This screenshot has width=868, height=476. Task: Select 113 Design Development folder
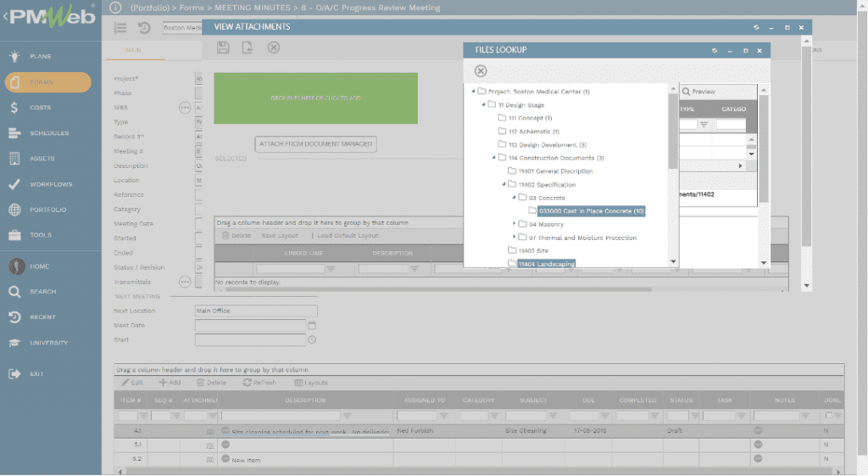pos(548,144)
